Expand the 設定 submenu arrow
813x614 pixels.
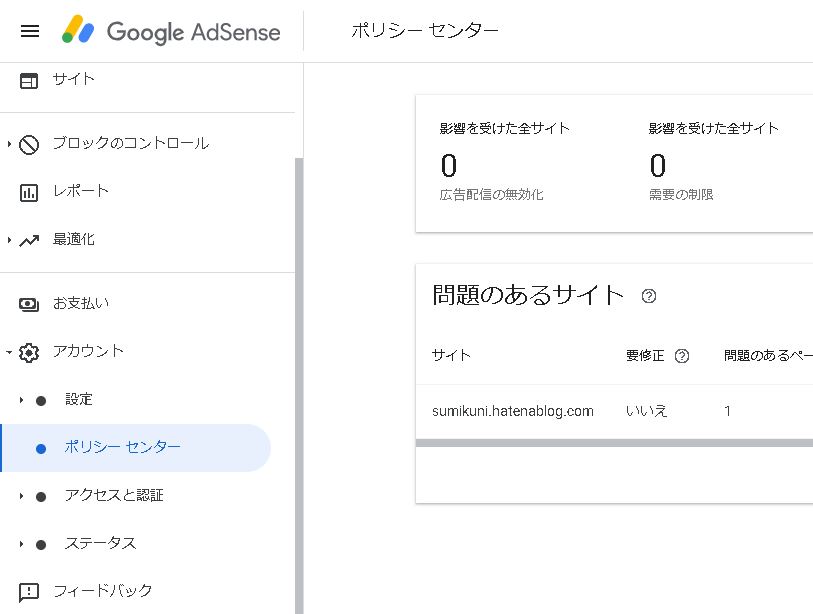[21, 400]
